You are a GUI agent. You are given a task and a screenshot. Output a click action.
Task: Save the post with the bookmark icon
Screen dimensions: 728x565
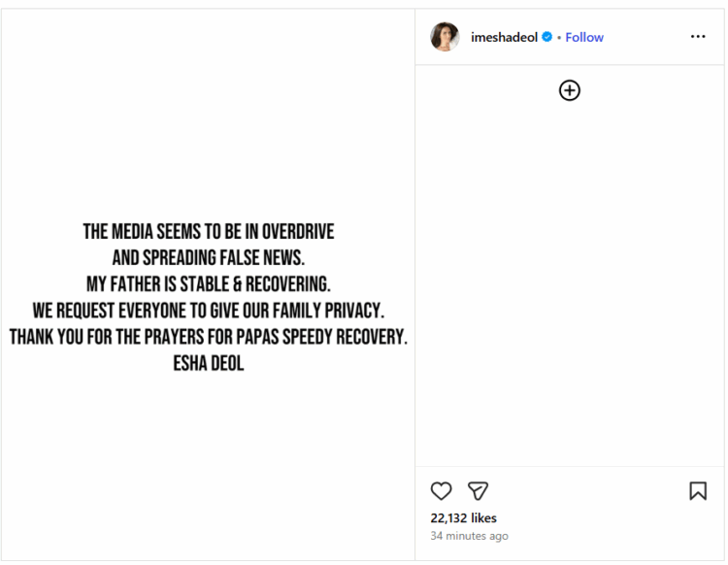698,490
